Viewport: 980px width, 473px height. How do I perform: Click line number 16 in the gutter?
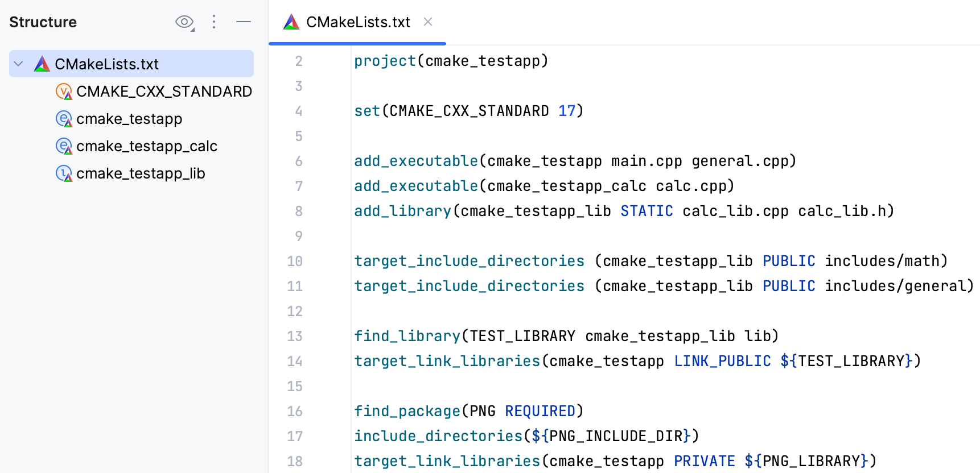pyautogui.click(x=295, y=410)
